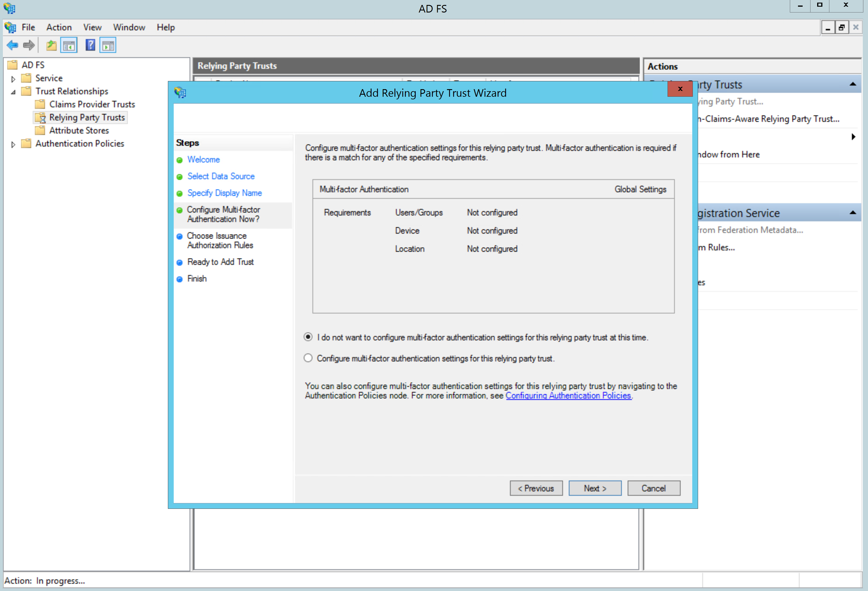Collapse the Relying Party Trusts actions section
This screenshot has height=591, width=868.
(x=853, y=85)
